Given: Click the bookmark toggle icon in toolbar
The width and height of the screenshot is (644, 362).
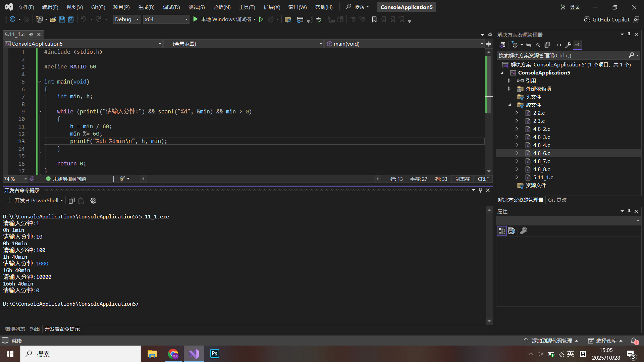Looking at the screenshot, I should (x=374, y=19).
